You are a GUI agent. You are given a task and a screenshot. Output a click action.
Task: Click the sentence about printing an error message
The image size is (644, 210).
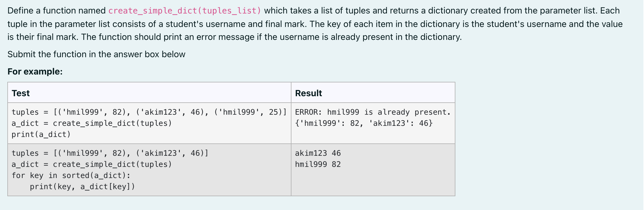271,37
